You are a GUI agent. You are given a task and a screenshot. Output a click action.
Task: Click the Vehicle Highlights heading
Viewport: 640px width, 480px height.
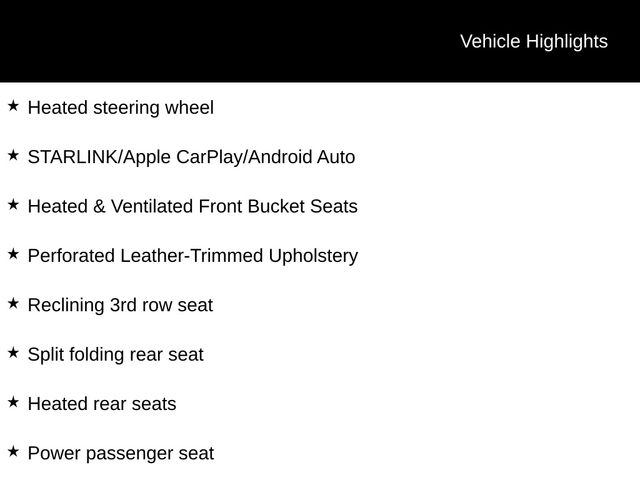click(x=533, y=41)
